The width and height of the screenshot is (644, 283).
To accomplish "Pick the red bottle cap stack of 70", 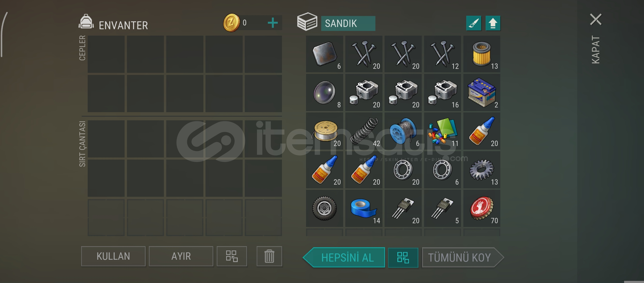I will 482,208.
